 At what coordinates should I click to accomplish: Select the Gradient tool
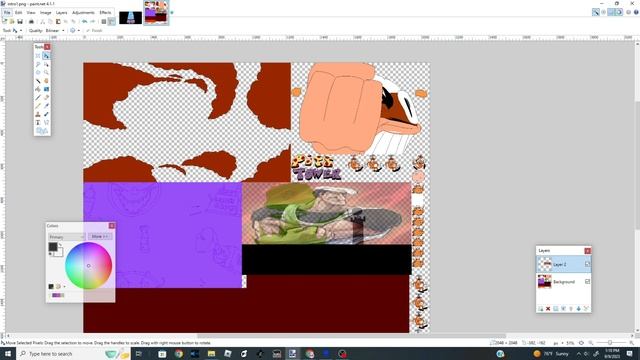point(46,89)
